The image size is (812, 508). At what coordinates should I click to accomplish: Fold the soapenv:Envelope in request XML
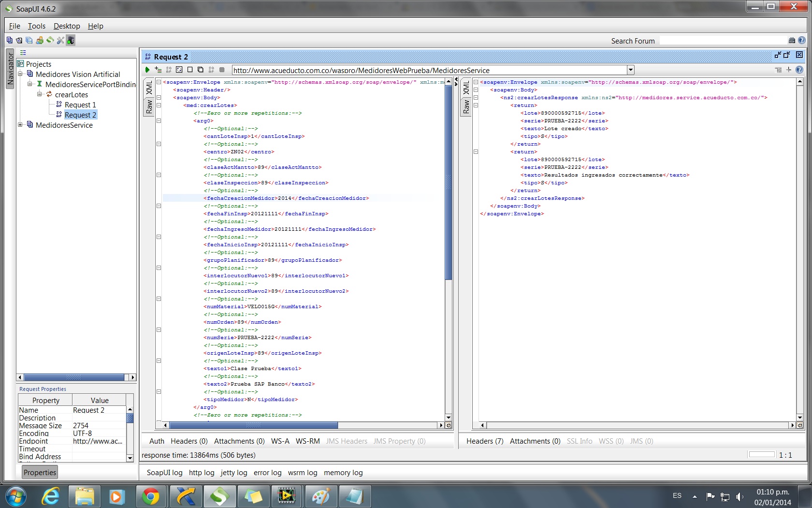click(x=159, y=82)
